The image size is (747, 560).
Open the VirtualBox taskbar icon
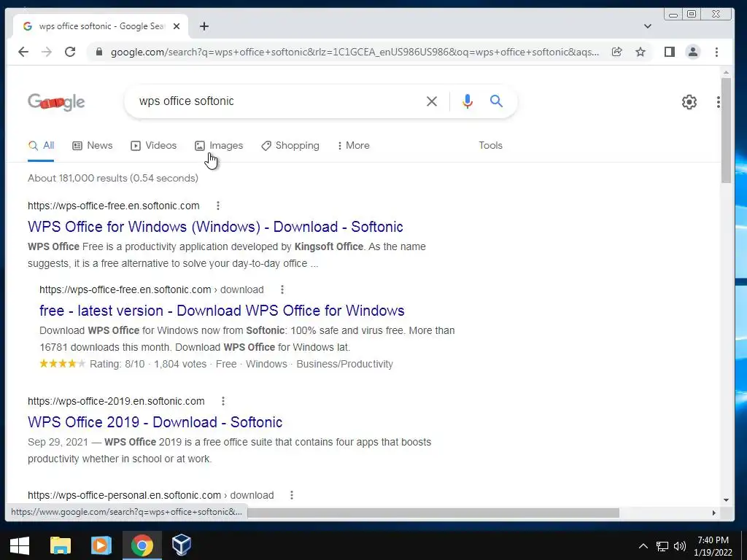tap(182, 545)
